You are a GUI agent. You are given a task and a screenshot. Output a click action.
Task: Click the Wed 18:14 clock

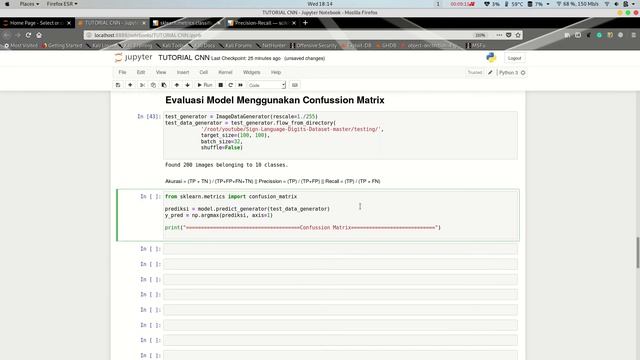320,4
